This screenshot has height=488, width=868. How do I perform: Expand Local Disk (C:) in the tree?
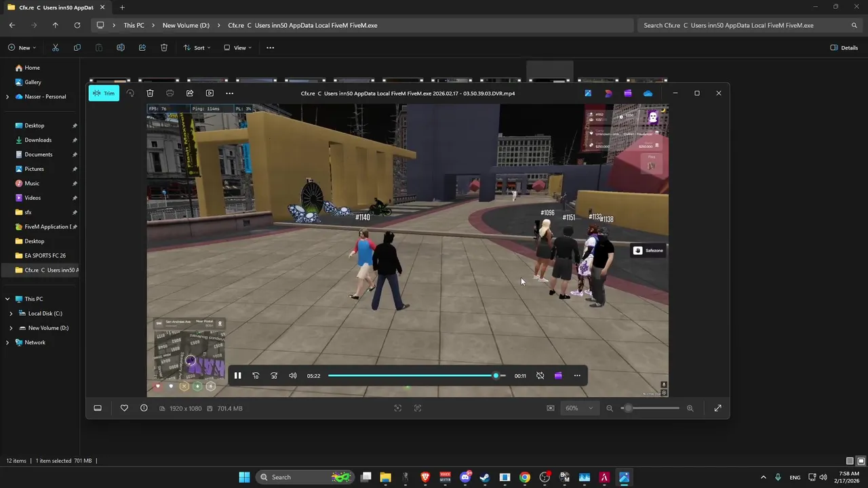pos(11,314)
